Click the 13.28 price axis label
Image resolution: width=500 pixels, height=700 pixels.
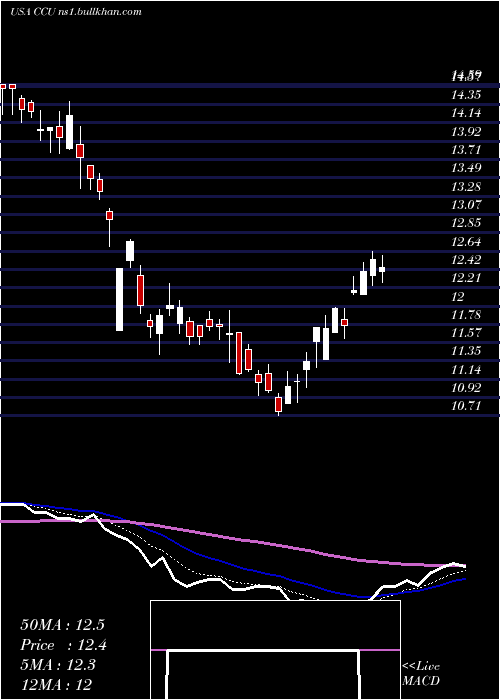coord(466,187)
